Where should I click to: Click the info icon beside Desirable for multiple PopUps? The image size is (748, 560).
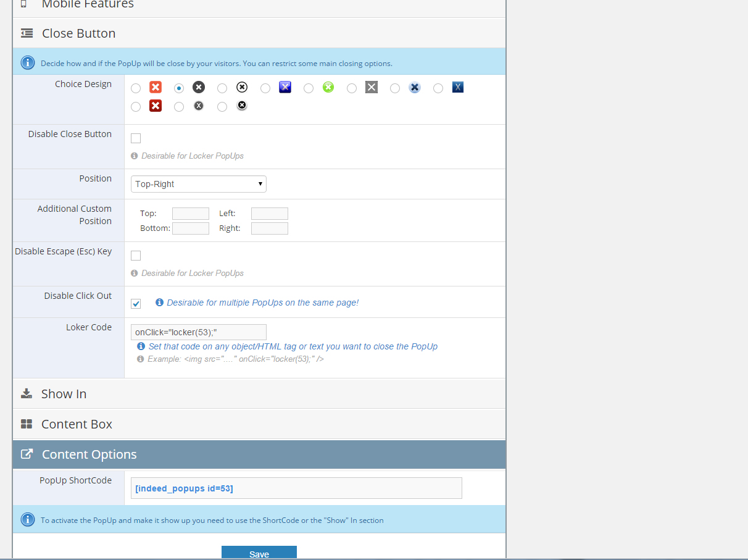pos(159,303)
